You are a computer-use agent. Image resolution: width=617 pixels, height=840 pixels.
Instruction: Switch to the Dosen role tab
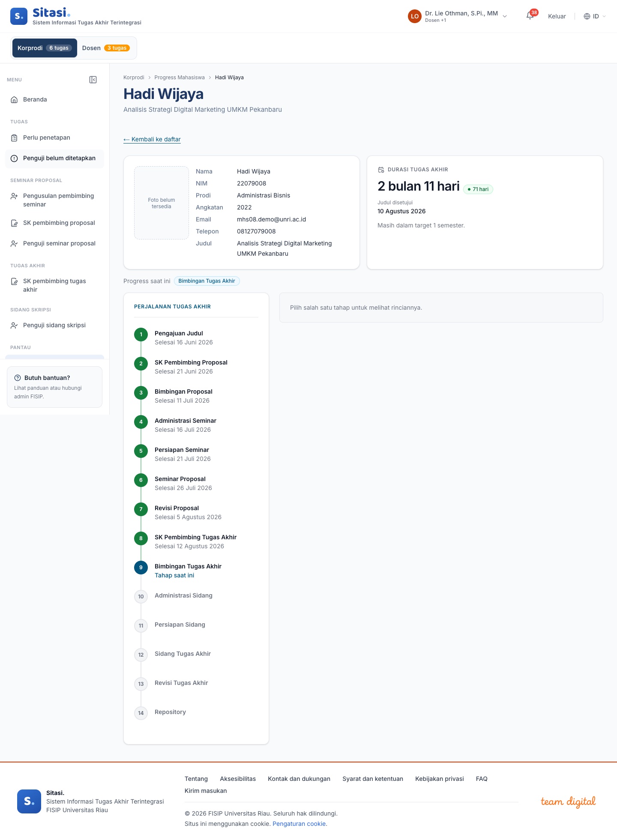click(x=106, y=48)
